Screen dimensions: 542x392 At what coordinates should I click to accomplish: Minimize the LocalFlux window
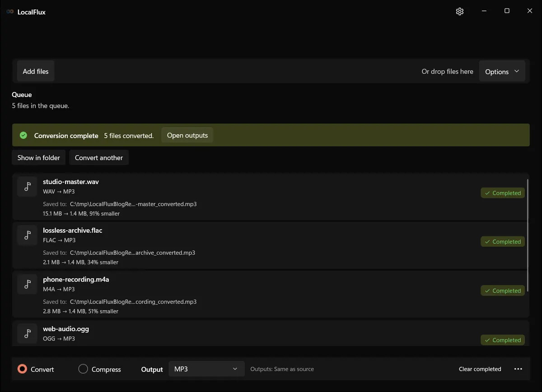(484, 11)
